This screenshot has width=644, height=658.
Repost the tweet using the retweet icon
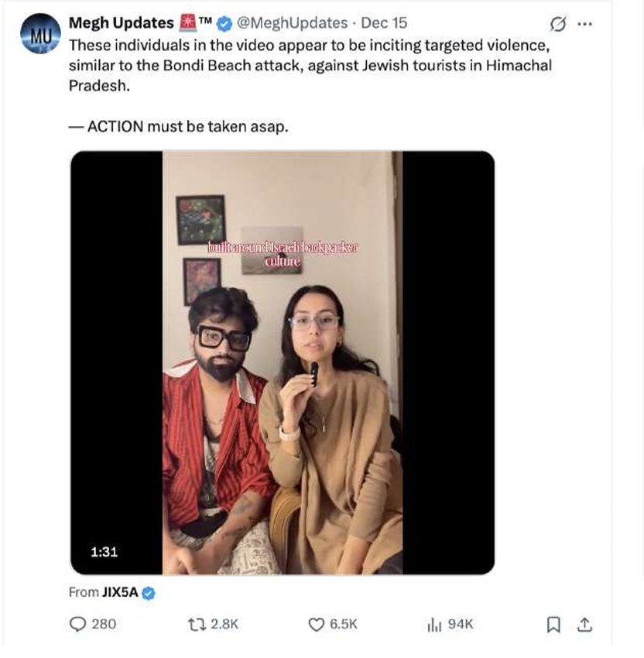(x=197, y=624)
